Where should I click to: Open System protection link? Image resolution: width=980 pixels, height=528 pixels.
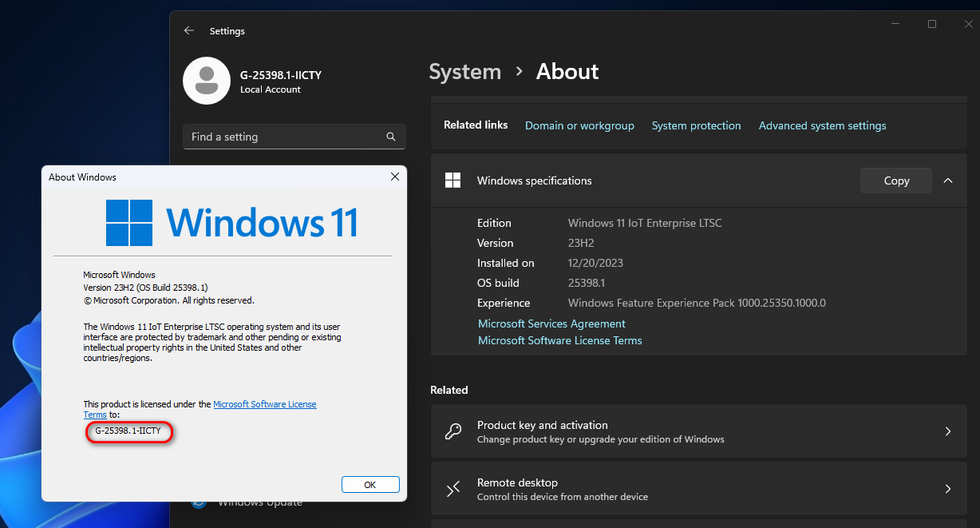(x=696, y=125)
